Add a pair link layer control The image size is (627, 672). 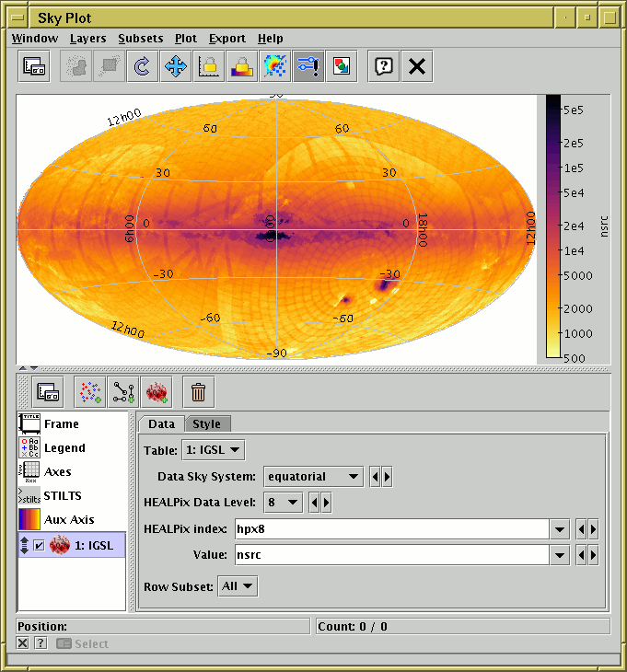122,393
